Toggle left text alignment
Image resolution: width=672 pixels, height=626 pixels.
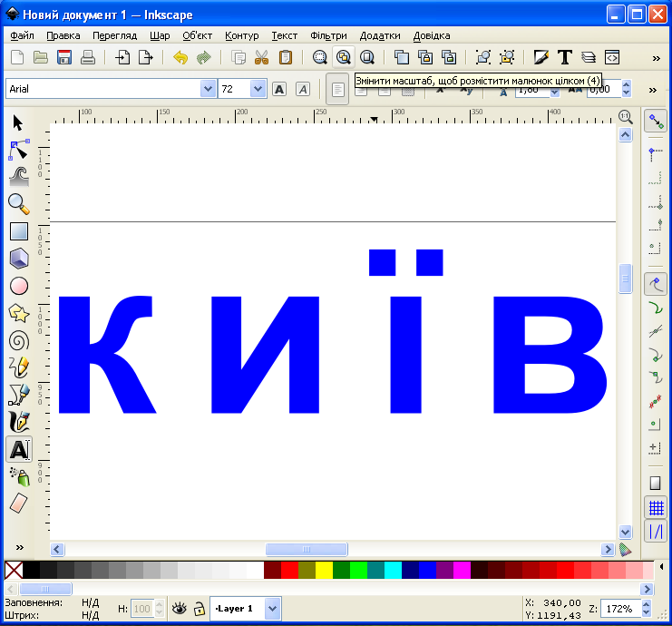[337, 89]
